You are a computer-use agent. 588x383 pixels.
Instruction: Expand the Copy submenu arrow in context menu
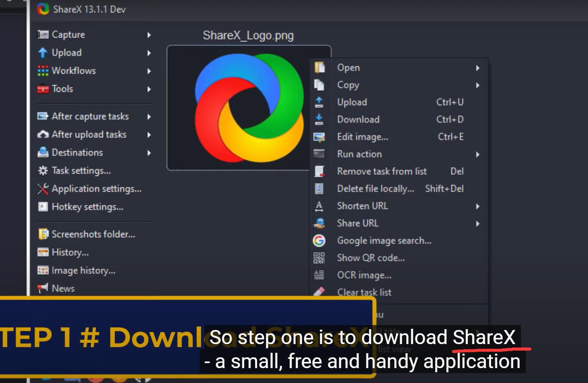click(478, 85)
